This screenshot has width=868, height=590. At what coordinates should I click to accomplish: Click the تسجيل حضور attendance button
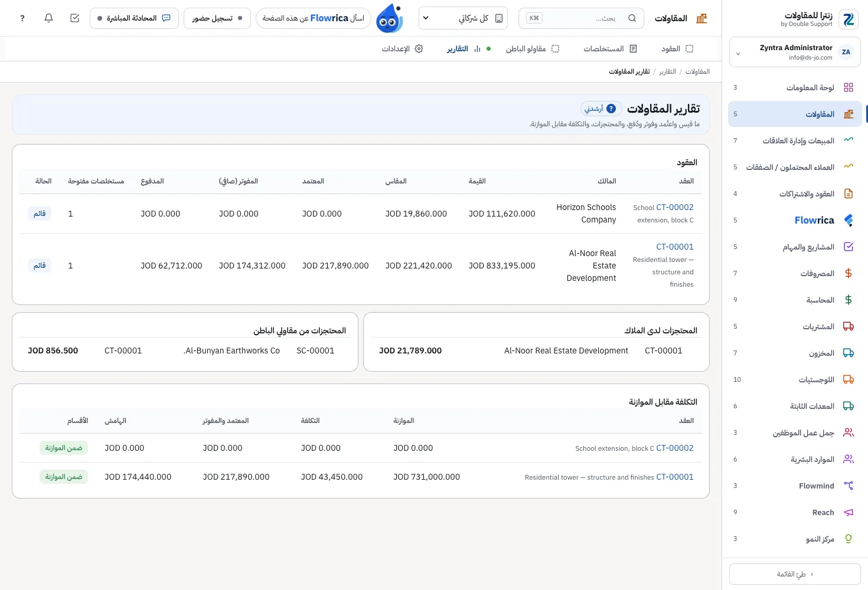pyautogui.click(x=217, y=18)
